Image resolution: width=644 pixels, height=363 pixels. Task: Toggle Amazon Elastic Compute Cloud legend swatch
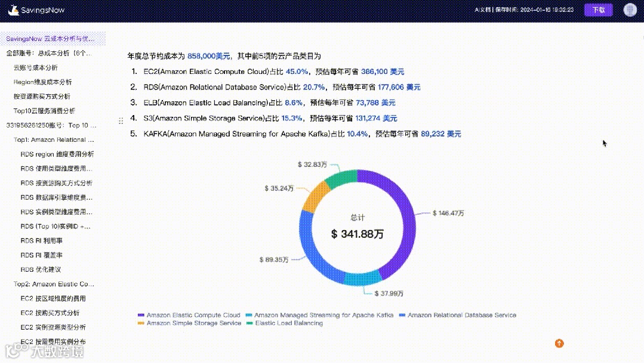coord(141,315)
